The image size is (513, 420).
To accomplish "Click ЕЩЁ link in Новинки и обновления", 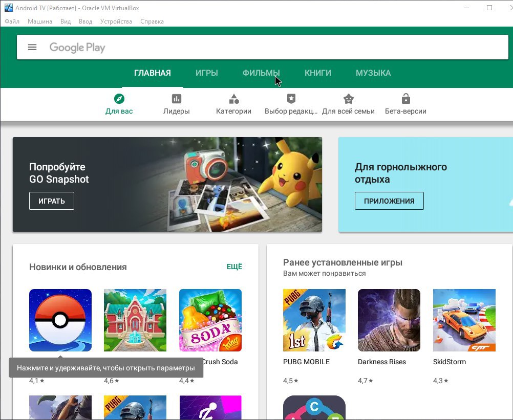I will [x=234, y=267].
